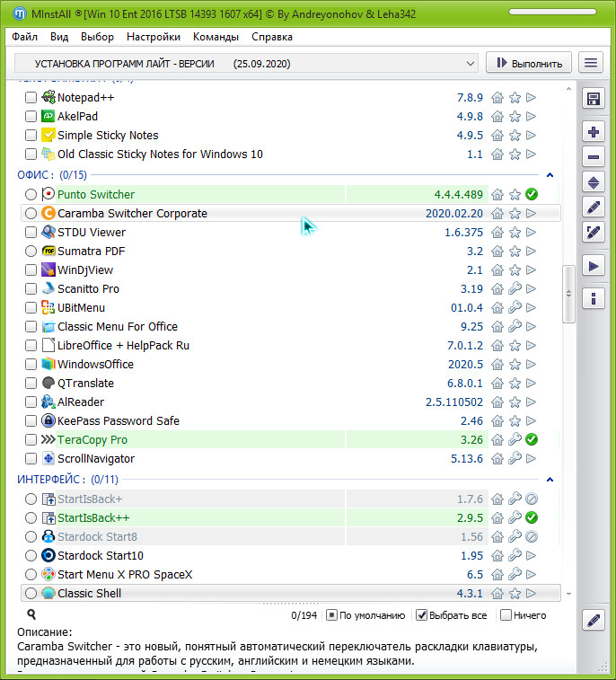
Task: Open Notepad++ homepage via house icon
Action: pos(497,98)
